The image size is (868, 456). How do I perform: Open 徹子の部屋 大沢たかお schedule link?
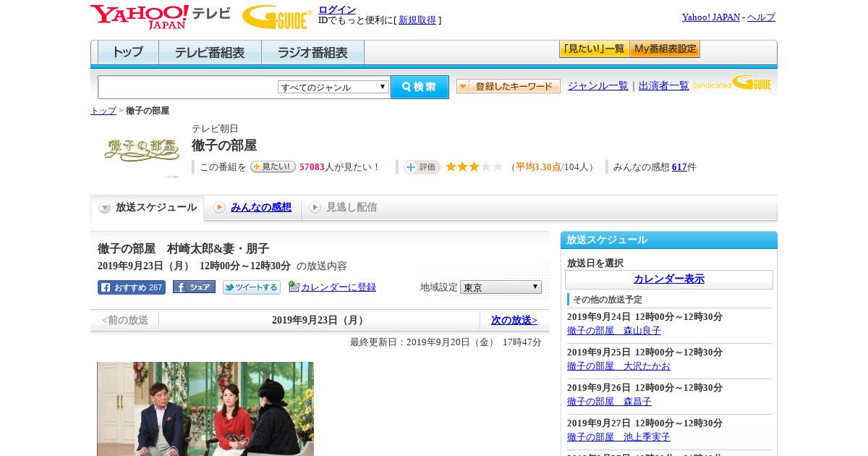[x=618, y=366]
